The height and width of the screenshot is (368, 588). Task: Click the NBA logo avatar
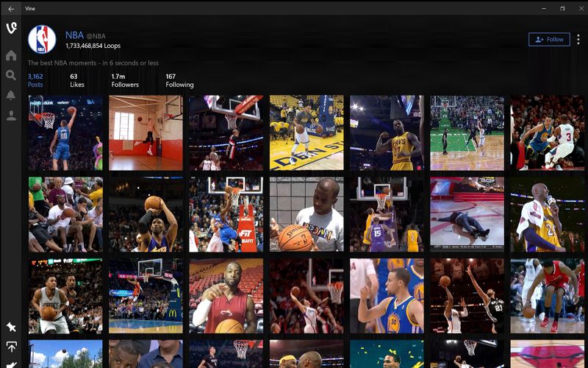(42, 39)
